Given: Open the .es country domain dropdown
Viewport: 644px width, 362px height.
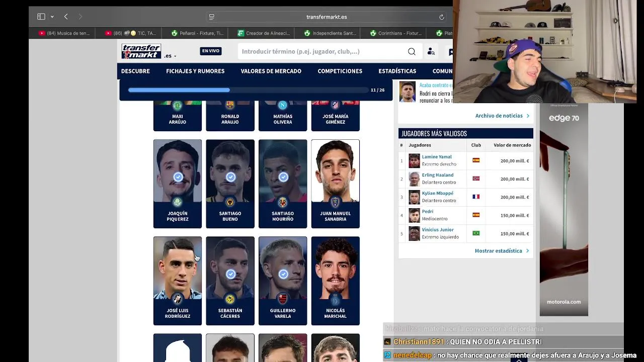Looking at the screenshot, I should 170,56.
